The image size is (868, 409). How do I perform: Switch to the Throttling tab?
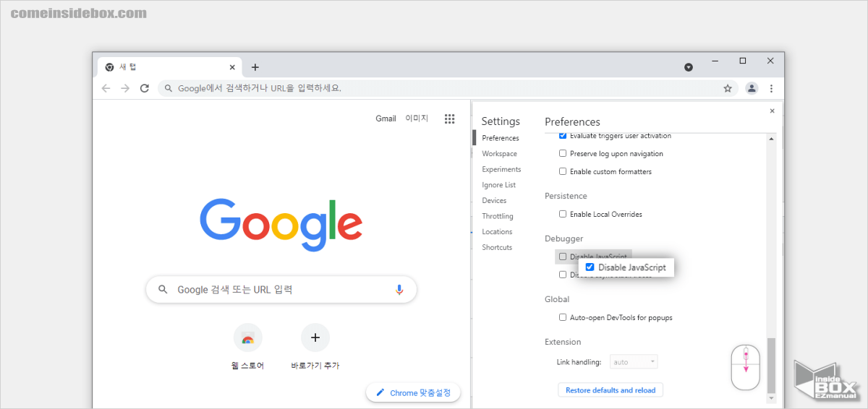(498, 216)
